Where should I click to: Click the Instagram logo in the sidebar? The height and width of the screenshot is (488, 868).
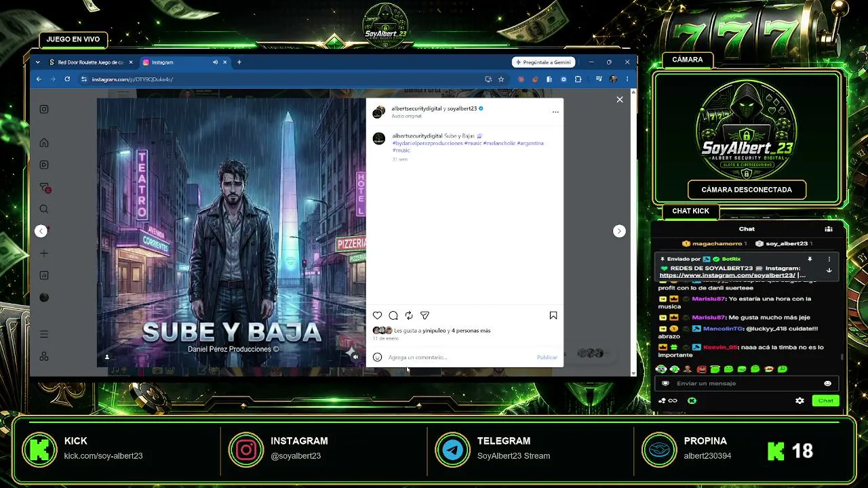coord(44,109)
